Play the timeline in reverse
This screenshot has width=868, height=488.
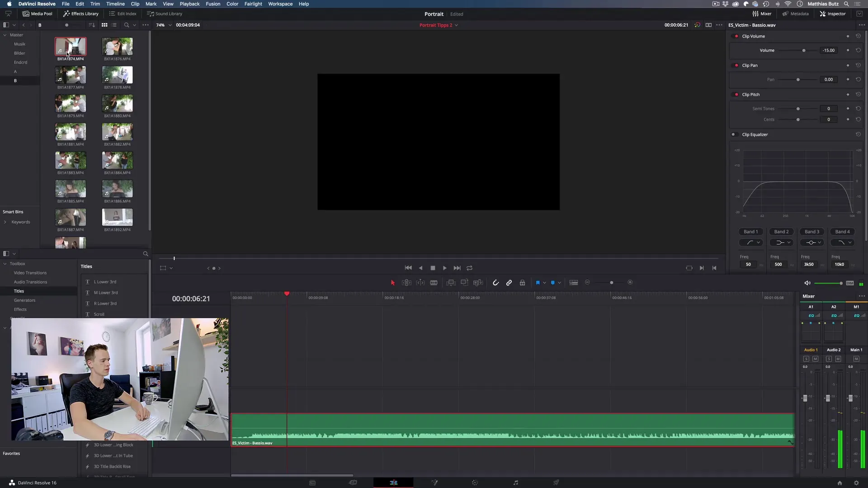tap(421, 268)
